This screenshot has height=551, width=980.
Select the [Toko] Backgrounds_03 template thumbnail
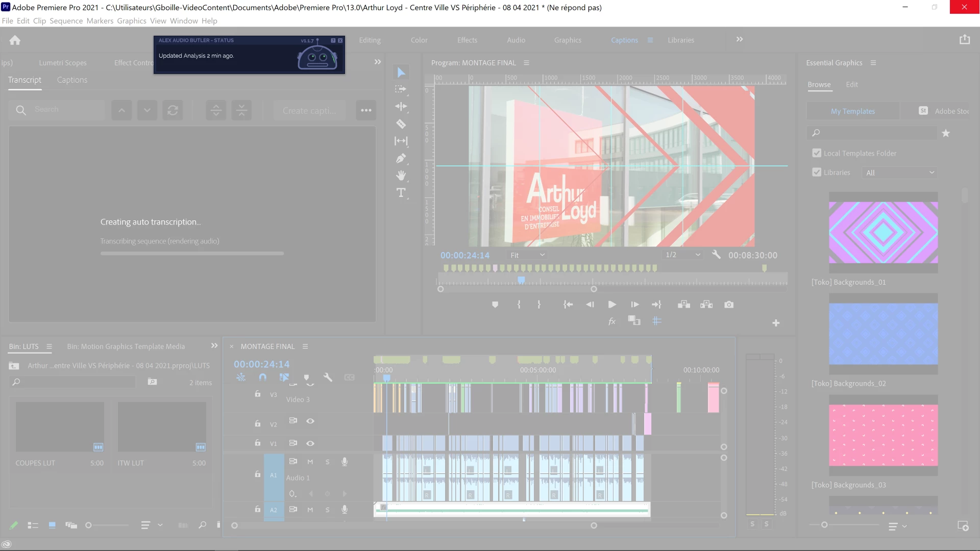coord(883,435)
